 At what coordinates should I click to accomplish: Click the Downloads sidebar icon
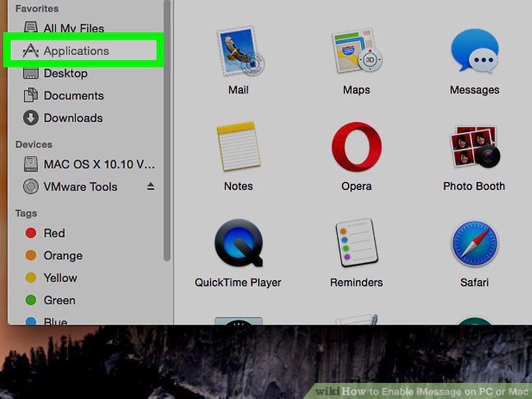click(x=31, y=118)
